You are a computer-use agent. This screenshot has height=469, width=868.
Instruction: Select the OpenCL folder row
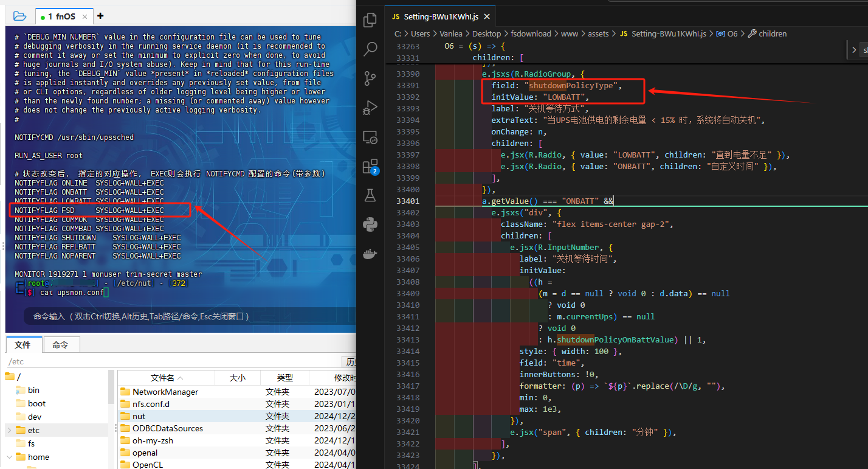pyautogui.click(x=237, y=465)
